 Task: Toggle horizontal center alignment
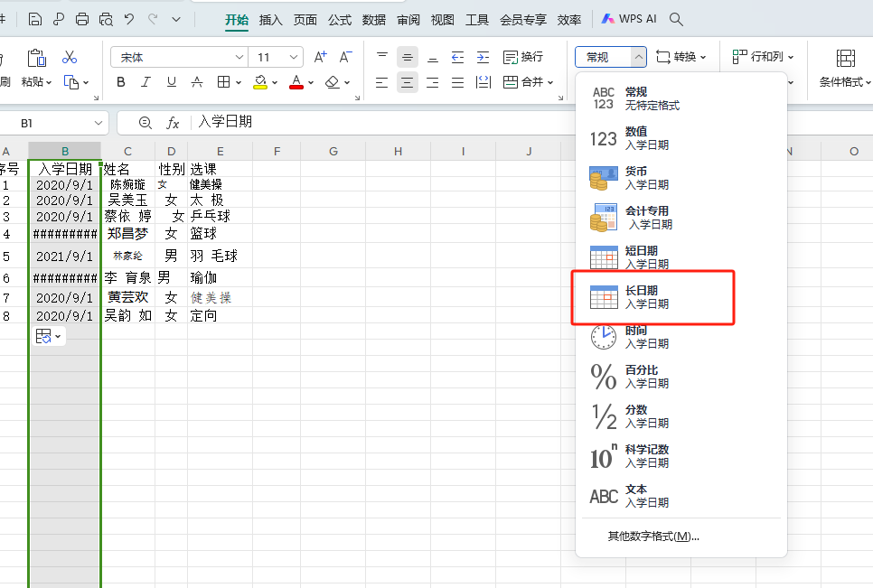click(x=408, y=83)
